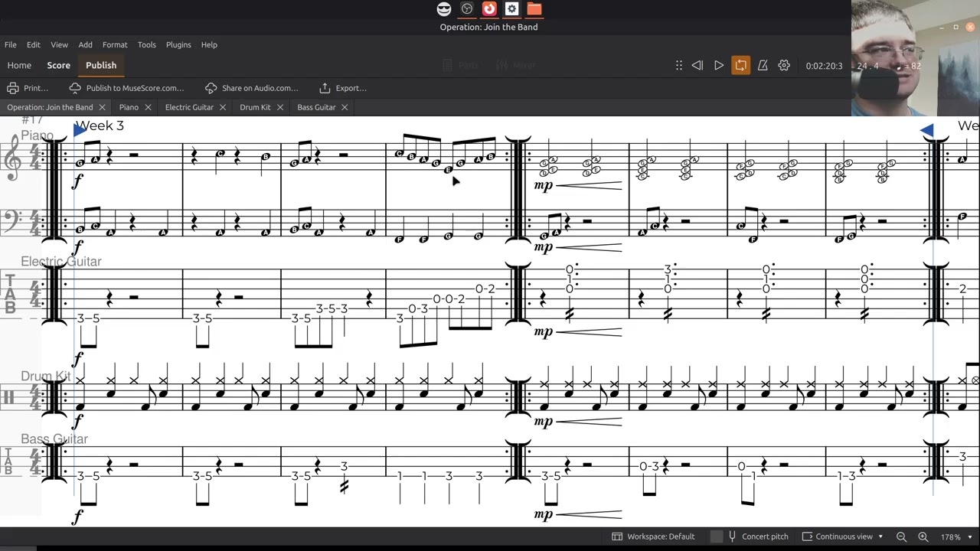This screenshot has height=551, width=980.
Task: Zoom out with the minus magnifier
Action: [x=901, y=536]
